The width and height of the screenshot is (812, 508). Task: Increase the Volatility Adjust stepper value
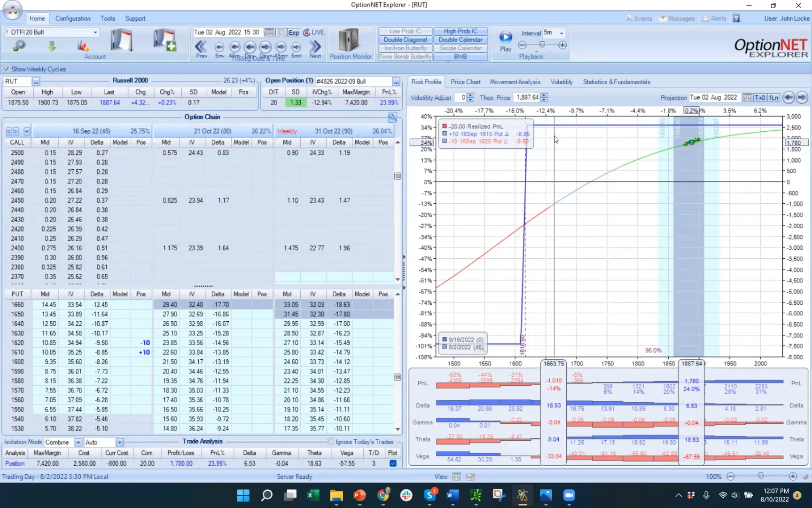coord(470,95)
